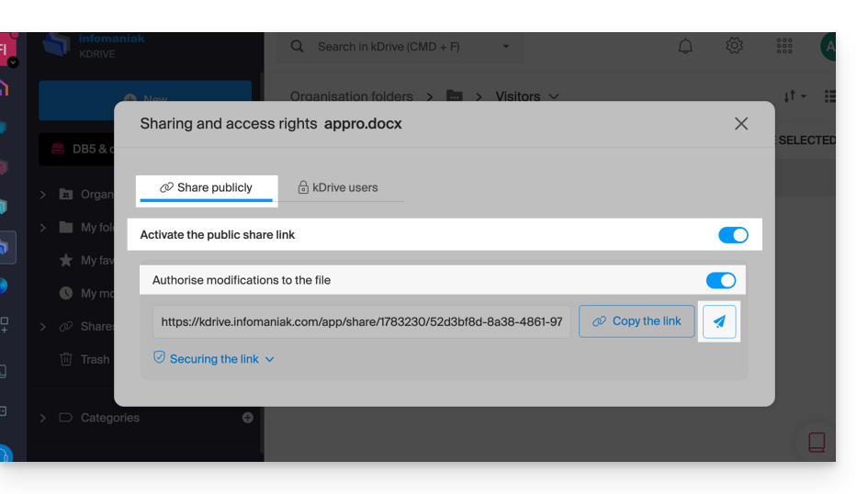The height and width of the screenshot is (494, 868).
Task: Click the Categories label icon
Action: point(66,418)
